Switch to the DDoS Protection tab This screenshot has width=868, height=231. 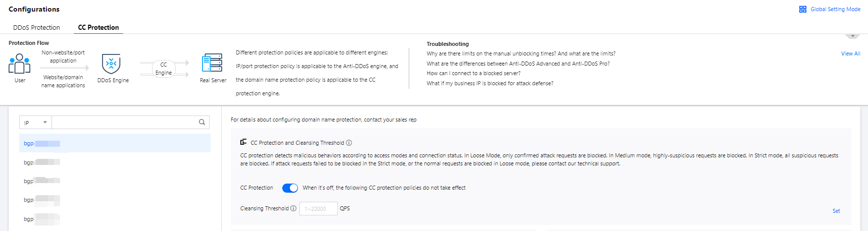(36, 27)
